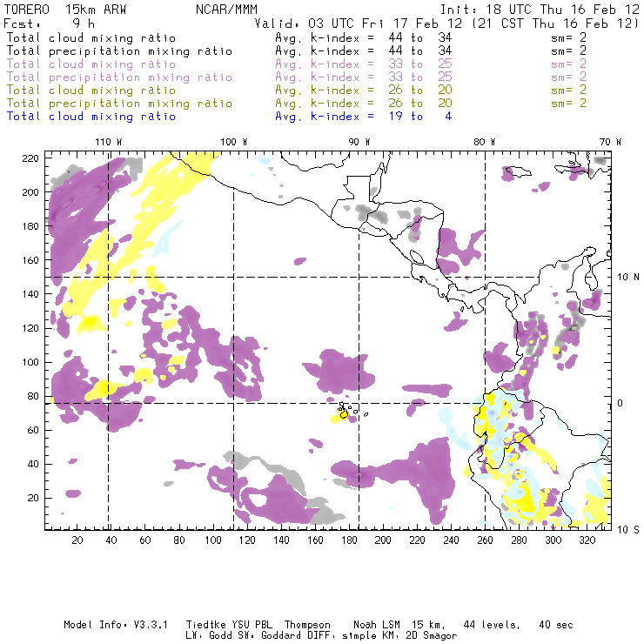
Task: Click the 'NCAR/MMM' header label
Action: [x=226, y=10]
